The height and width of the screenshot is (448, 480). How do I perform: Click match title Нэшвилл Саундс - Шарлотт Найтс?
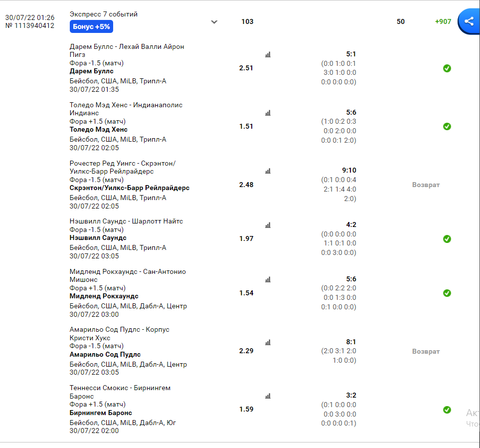coord(126,221)
